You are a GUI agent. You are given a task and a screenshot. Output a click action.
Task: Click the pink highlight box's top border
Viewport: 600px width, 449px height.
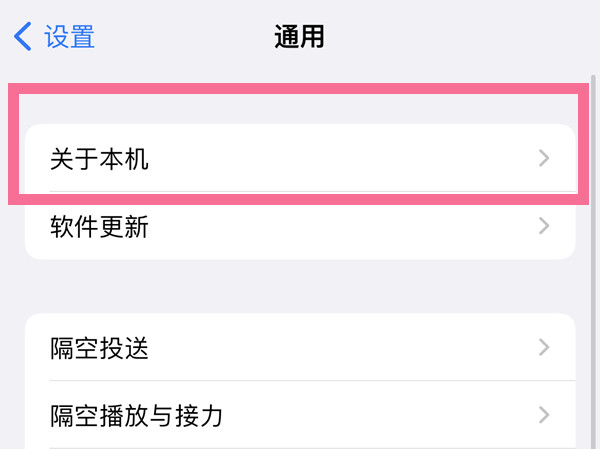[x=300, y=90]
